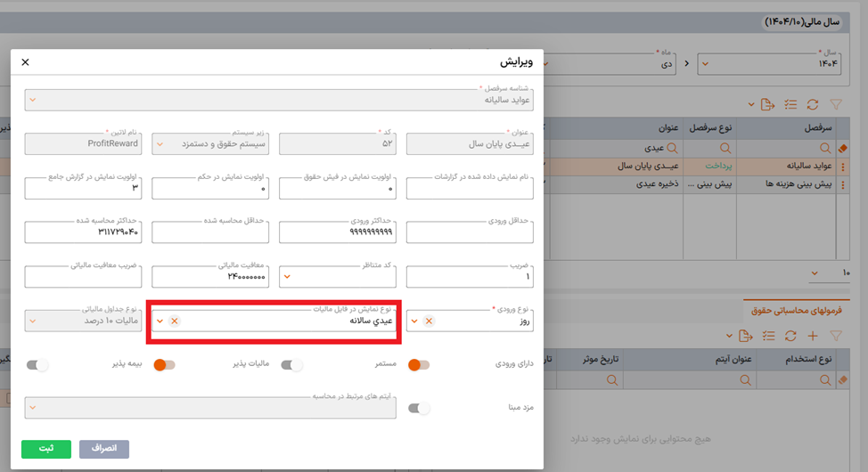
Task: Expand the نوع نمایش در فایل مالیات dropdown arrow
Action: tap(160, 321)
